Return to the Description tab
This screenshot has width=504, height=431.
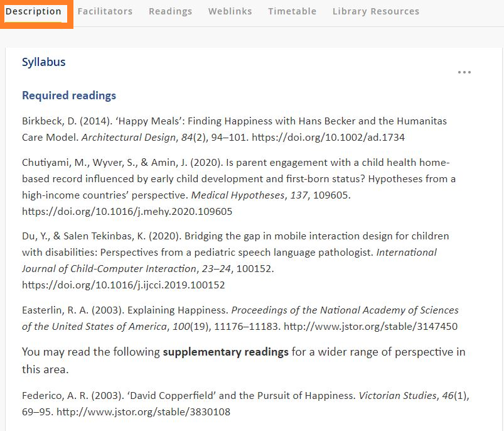[x=35, y=11]
